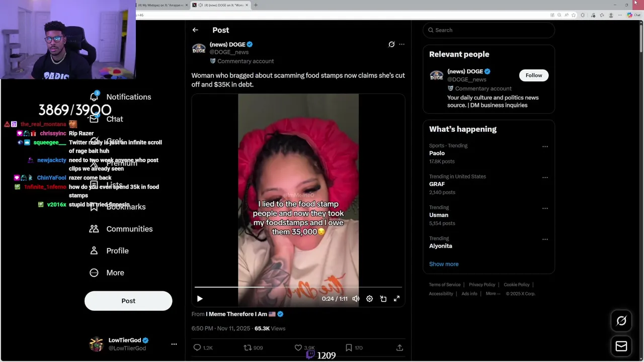Mute the video with speaker icon
The width and height of the screenshot is (644, 362).
pos(356,299)
